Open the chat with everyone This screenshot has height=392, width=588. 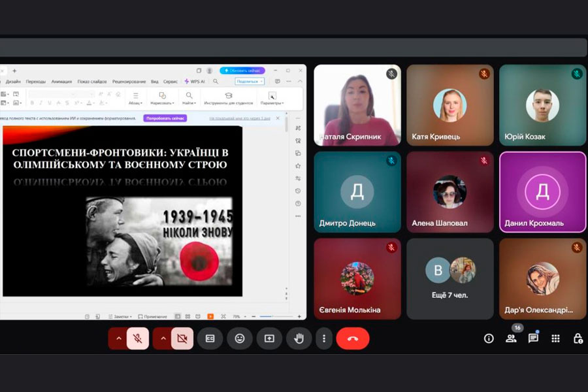point(533,338)
